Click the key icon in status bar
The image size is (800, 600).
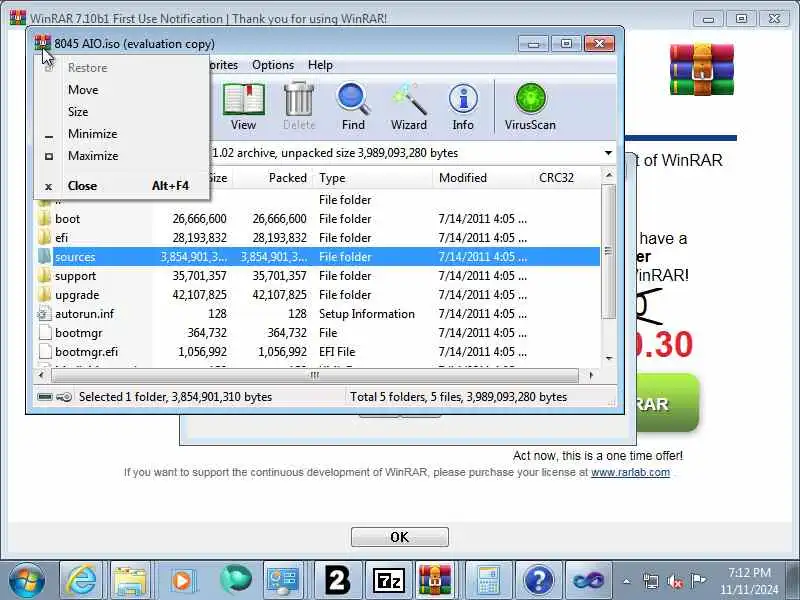click(64, 397)
